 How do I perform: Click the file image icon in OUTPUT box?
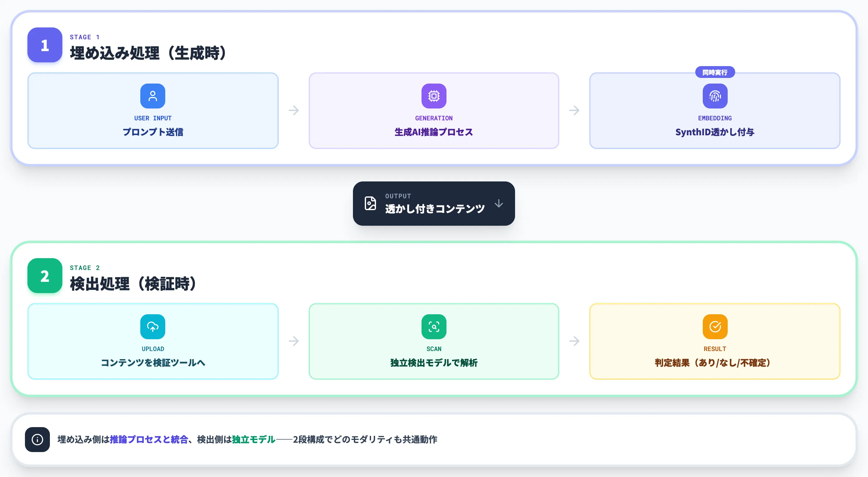370,204
